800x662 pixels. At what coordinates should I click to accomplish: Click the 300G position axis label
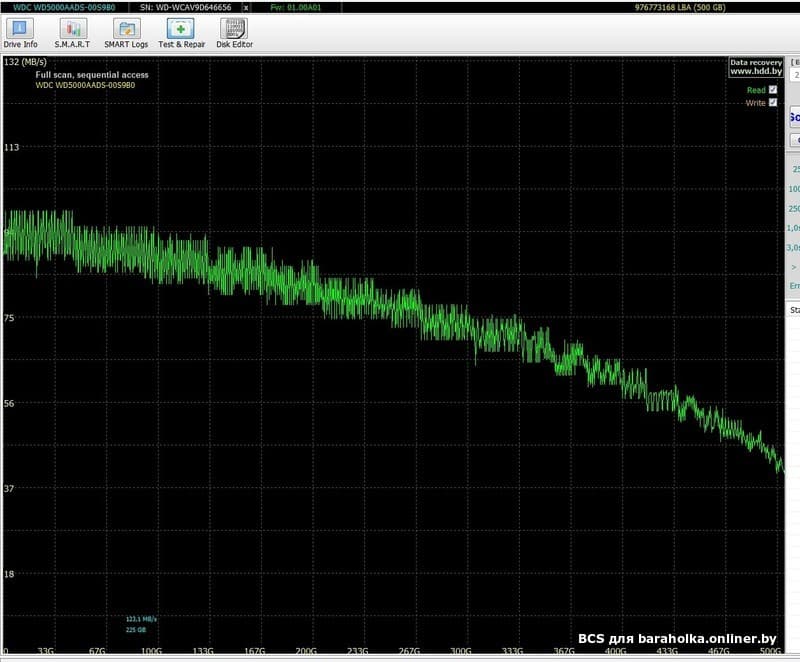461,651
